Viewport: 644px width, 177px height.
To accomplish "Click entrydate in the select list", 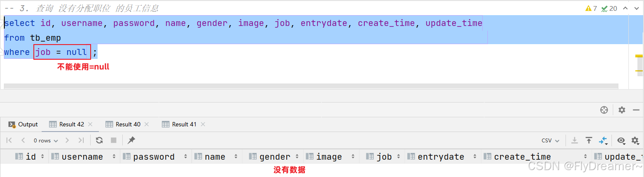I will coord(324,23).
